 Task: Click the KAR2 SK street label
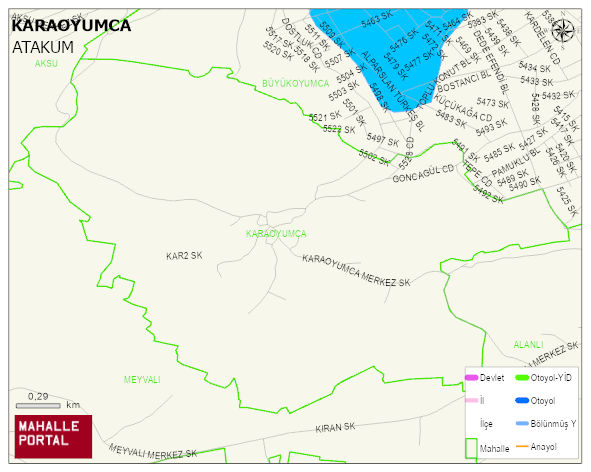coord(184,256)
